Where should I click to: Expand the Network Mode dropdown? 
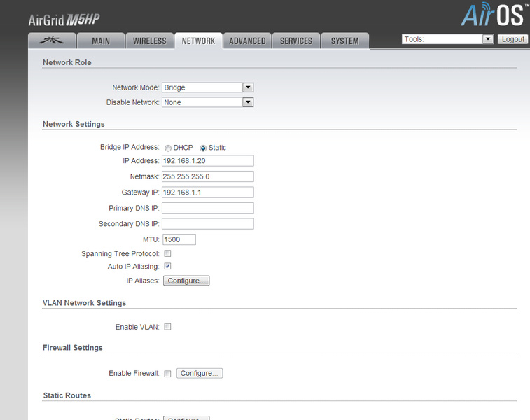pos(207,87)
